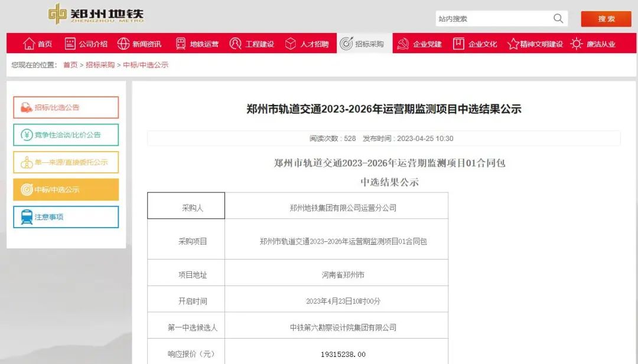The width and height of the screenshot is (638, 364).
Task: Select the 2023年4月23日10时00分 cell
Action: 337,299
